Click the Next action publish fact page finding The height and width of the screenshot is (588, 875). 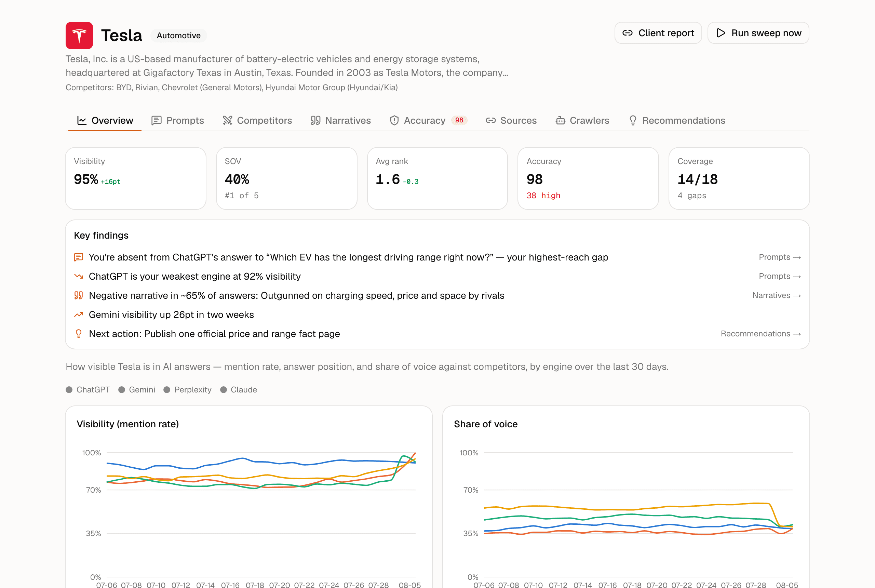pos(214,334)
